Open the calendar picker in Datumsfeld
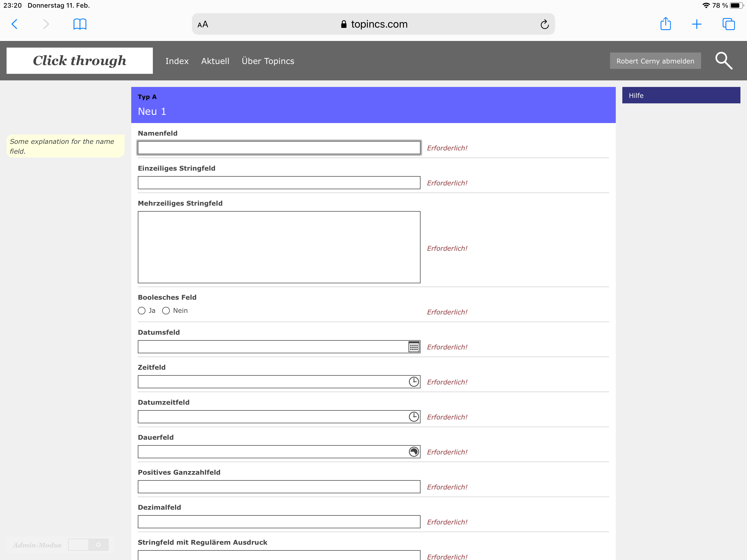747x560 pixels. 414,347
